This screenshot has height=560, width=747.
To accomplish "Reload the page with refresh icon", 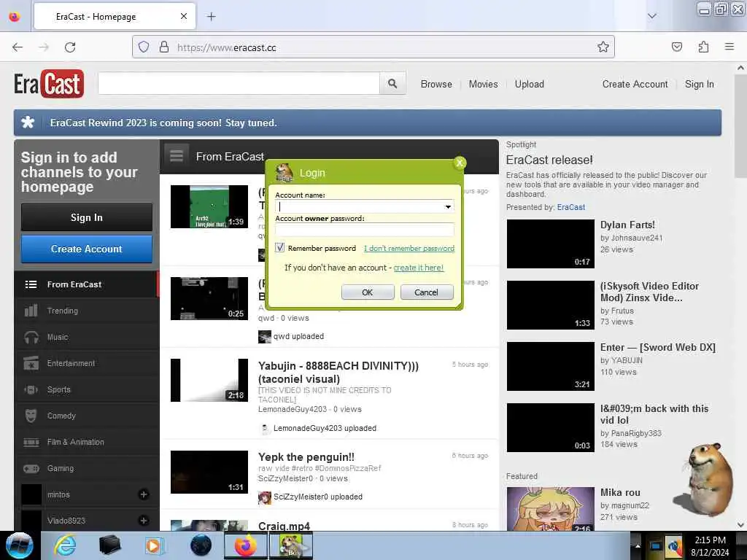I will pos(70,47).
